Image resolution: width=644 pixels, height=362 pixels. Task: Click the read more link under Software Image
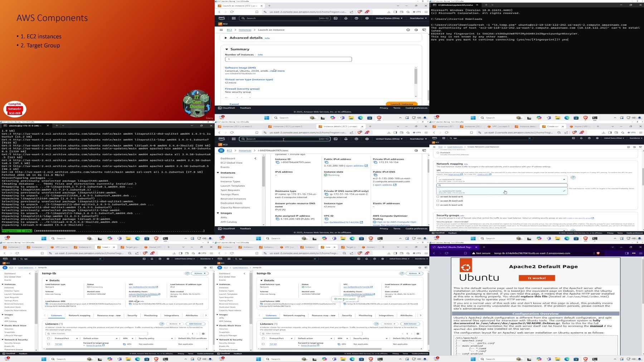pos(278,71)
